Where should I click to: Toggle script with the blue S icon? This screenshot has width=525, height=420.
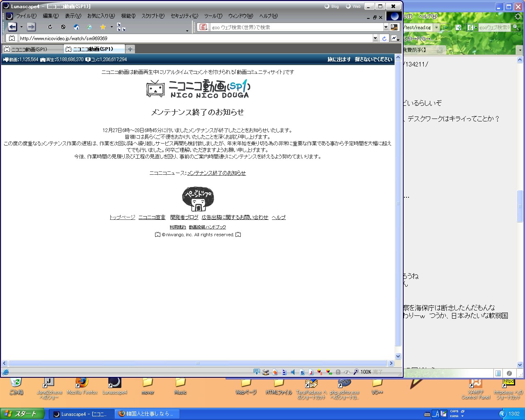pos(302,372)
